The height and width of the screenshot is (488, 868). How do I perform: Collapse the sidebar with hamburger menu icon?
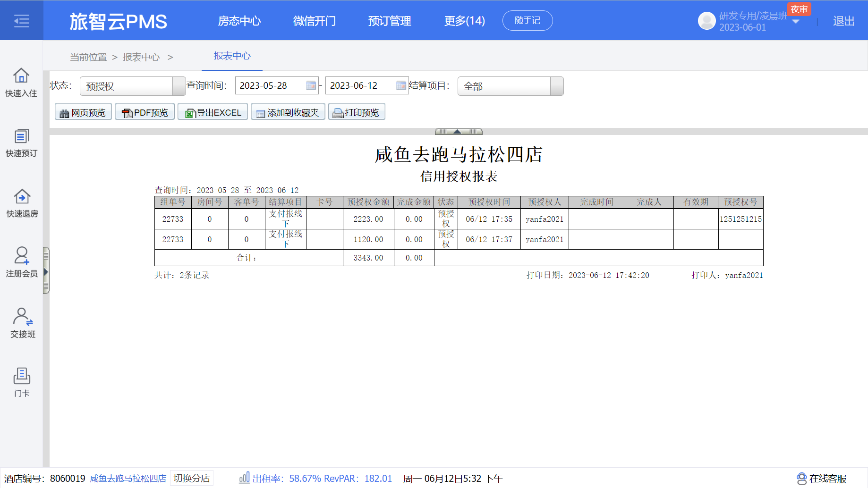(x=22, y=21)
